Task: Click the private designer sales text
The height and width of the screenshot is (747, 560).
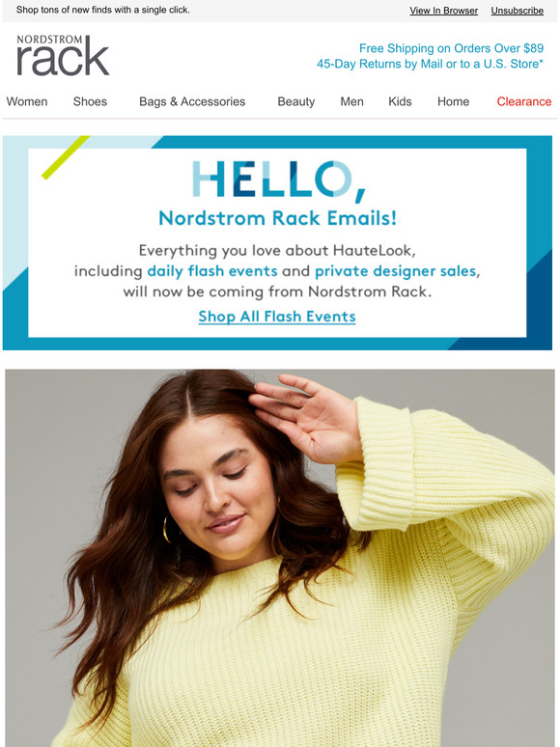Action: tap(396, 271)
